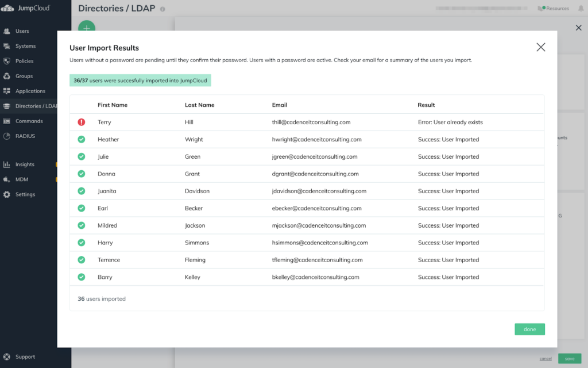Click the success checkmark for Barry Kelley
The height and width of the screenshot is (368, 588).
click(82, 277)
